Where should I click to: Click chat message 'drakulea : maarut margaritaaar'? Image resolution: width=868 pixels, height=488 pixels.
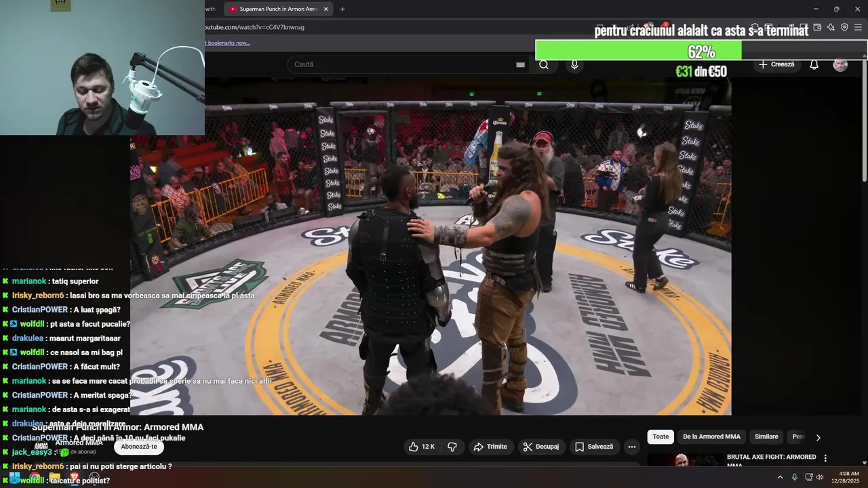click(66, 338)
